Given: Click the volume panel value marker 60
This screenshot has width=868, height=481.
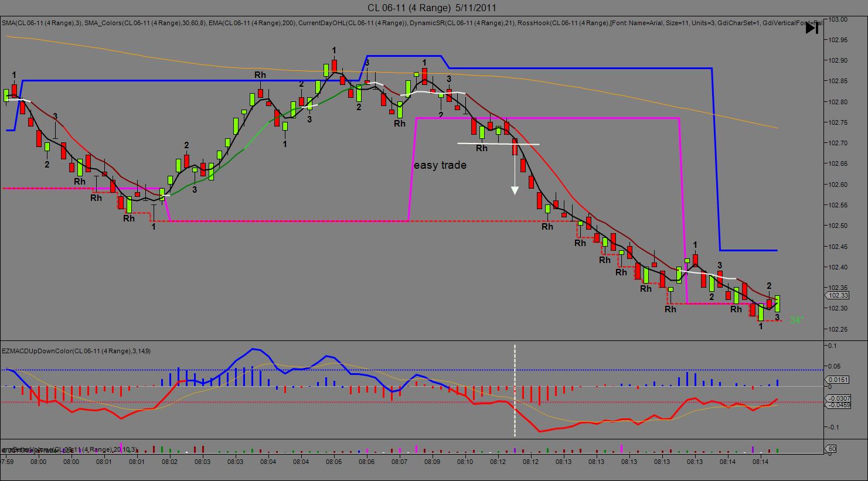Looking at the screenshot, I should [x=831, y=449].
